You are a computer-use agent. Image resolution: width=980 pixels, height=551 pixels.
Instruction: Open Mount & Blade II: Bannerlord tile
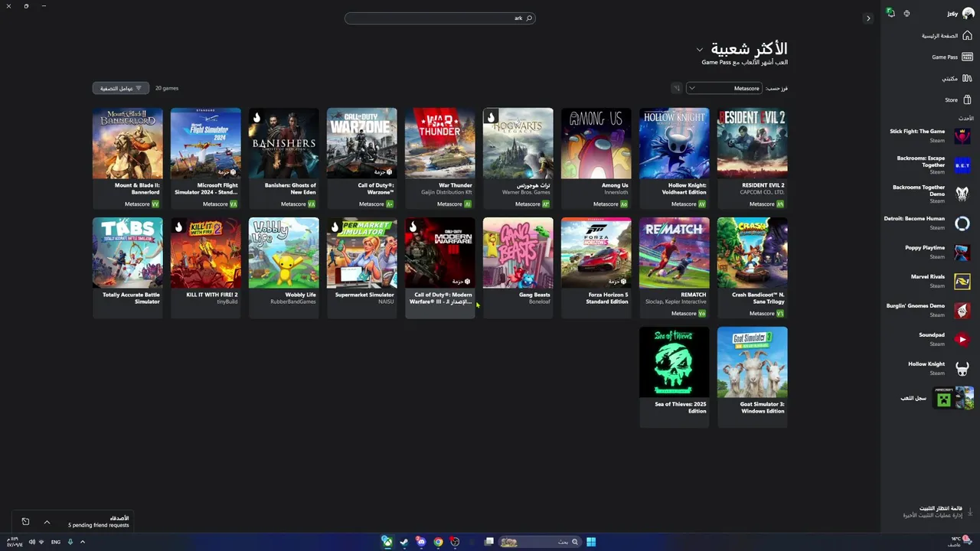click(x=127, y=158)
